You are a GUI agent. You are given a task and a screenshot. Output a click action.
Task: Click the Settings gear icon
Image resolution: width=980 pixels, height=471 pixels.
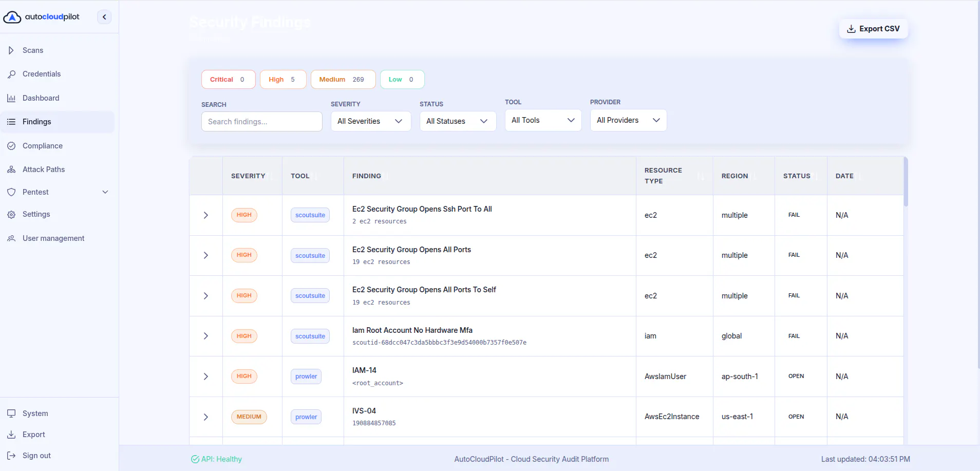click(x=11, y=214)
